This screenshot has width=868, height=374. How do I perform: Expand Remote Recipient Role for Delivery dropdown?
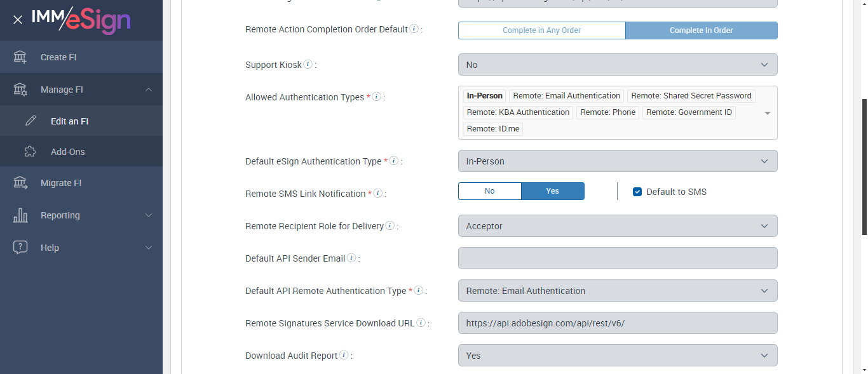tap(617, 226)
